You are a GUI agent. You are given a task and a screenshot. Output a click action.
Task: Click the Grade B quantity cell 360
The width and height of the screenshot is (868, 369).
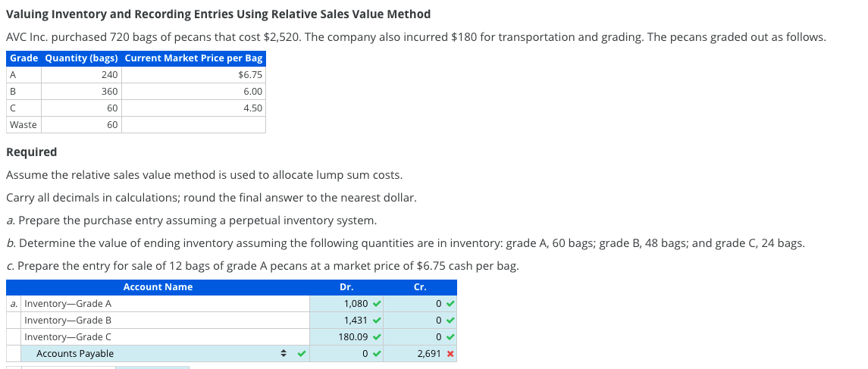[81, 91]
